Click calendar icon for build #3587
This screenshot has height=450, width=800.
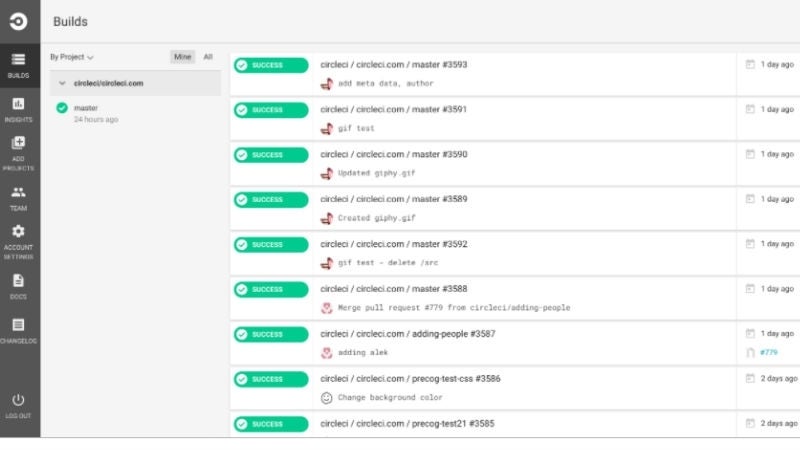(750, 334)
